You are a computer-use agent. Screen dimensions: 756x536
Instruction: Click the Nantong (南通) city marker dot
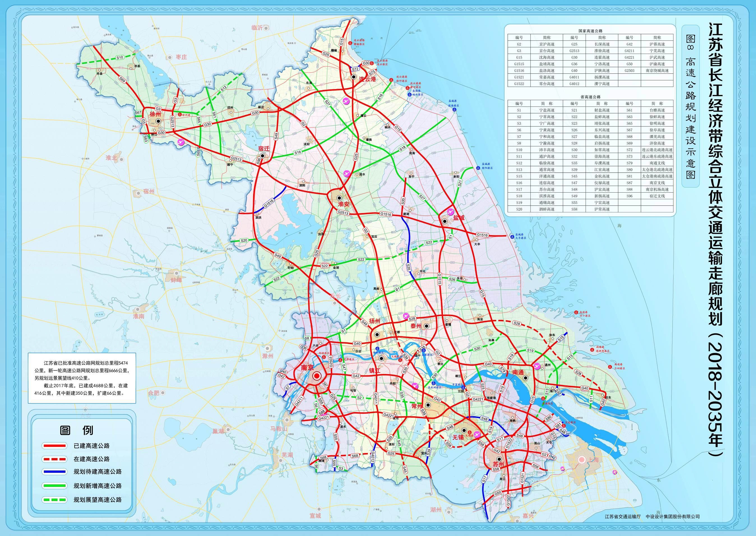click(526, 378)
